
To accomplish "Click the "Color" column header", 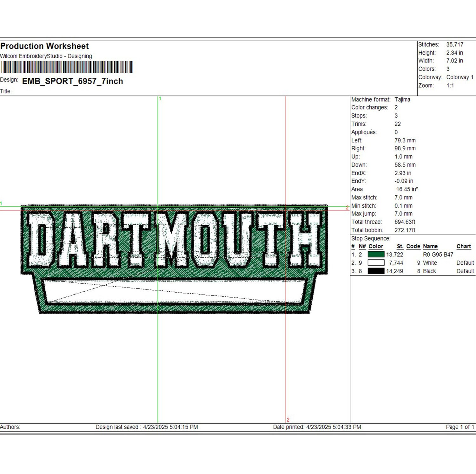I will click(x=376, y=246).
